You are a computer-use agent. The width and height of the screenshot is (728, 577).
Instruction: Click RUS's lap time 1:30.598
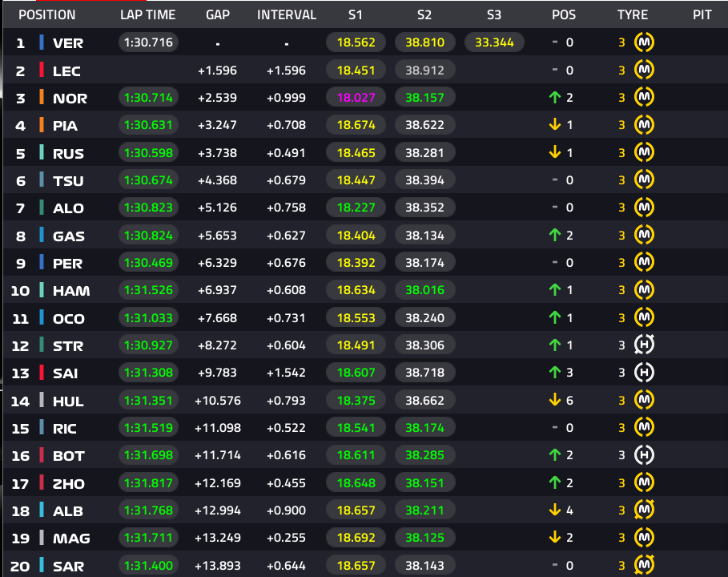click(149, 152)
